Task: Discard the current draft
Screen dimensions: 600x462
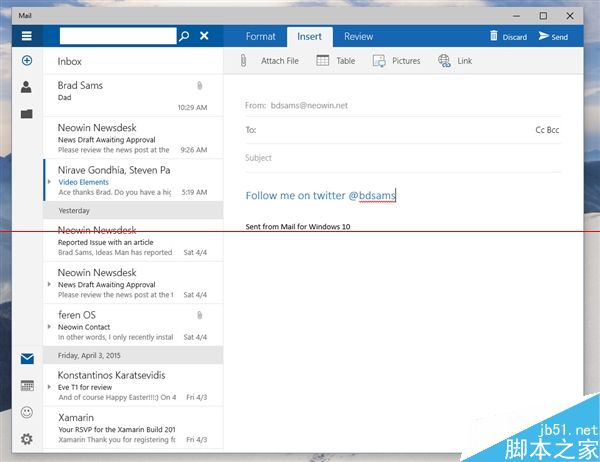Action: (x=507, y=37)
